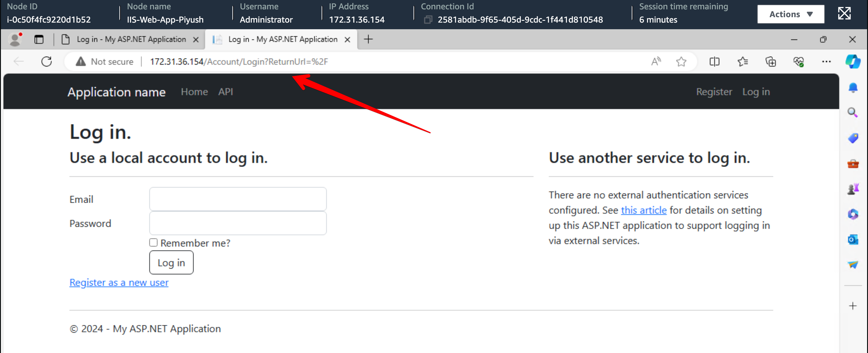
Task: Click the favorites star in the address bar
Action: click(681, 62)
